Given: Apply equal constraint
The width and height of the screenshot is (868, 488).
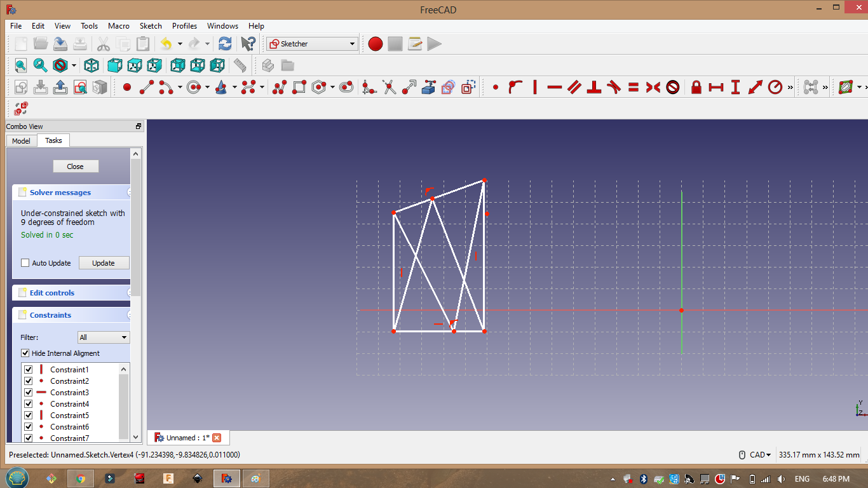Looking at the screenshot, I should click(634, 87).
